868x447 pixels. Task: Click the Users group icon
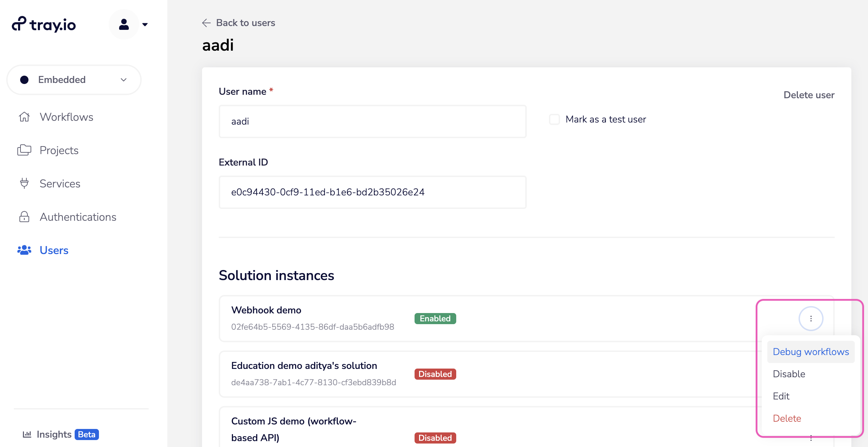click(24, 250)
